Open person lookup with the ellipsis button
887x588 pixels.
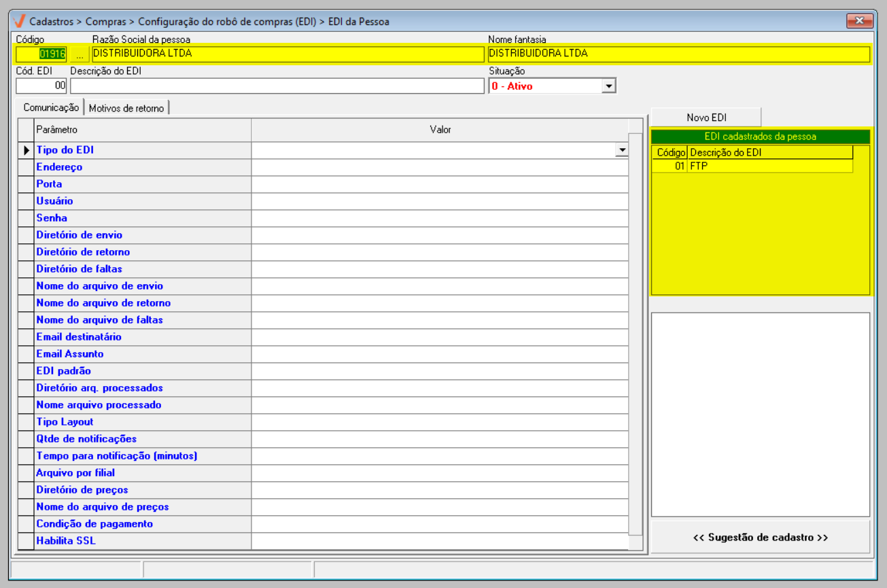80,54
